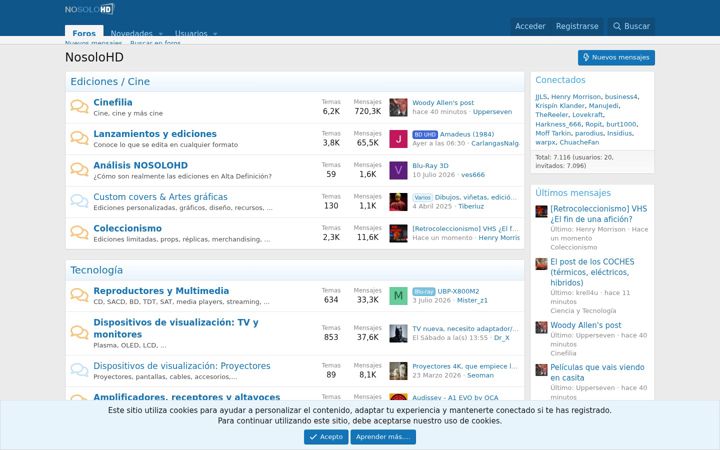Open the Tecnología category heading
The width and height of the screenshot is (720, 450).
[96, 270]
